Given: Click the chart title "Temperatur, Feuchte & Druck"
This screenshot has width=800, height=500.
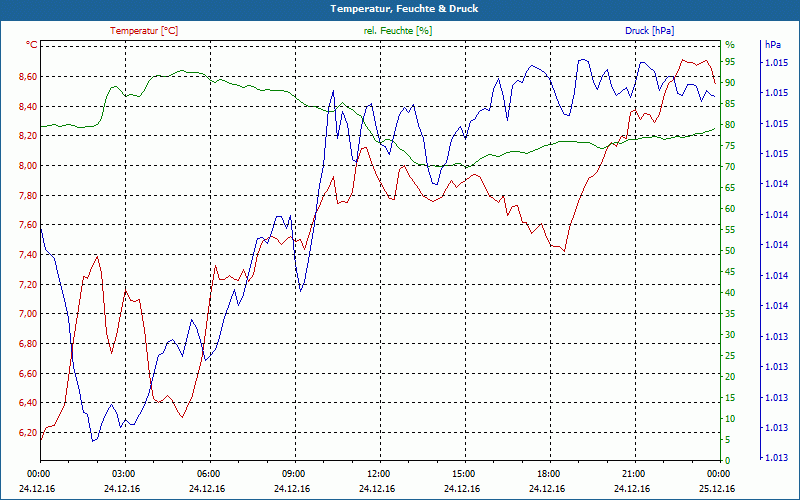Looking at the screenshot, I should [404, 9].
